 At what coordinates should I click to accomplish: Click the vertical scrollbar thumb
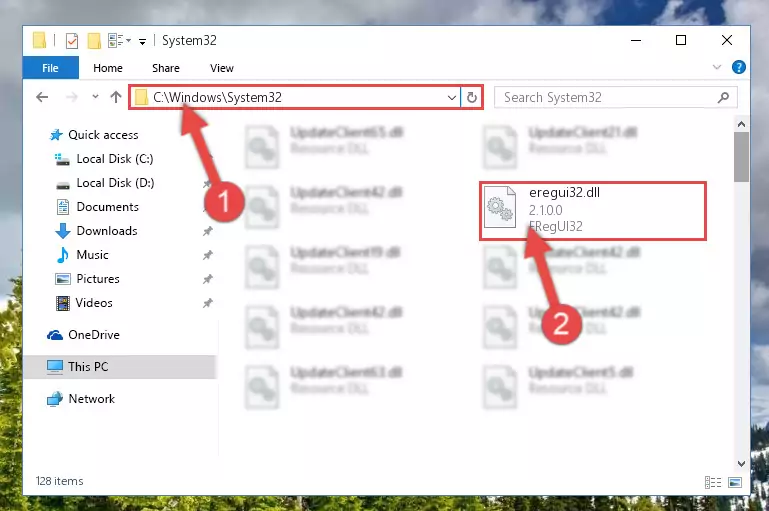tap(741, 157)
